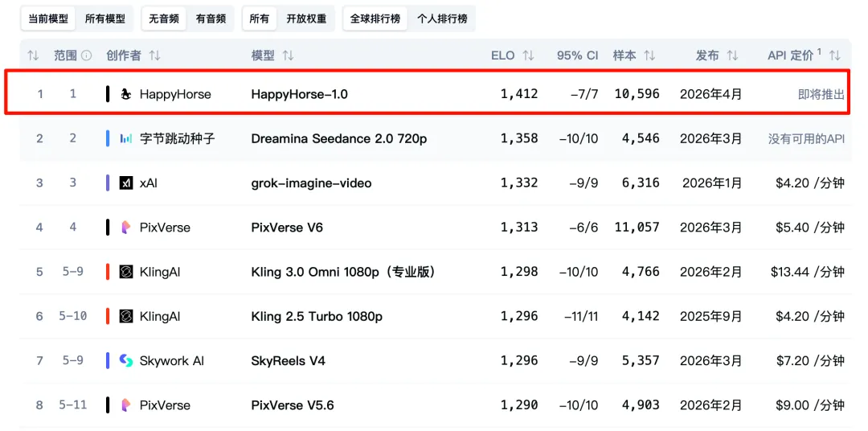
Task: Click rank range 5–11
Action: pos(72,405)
